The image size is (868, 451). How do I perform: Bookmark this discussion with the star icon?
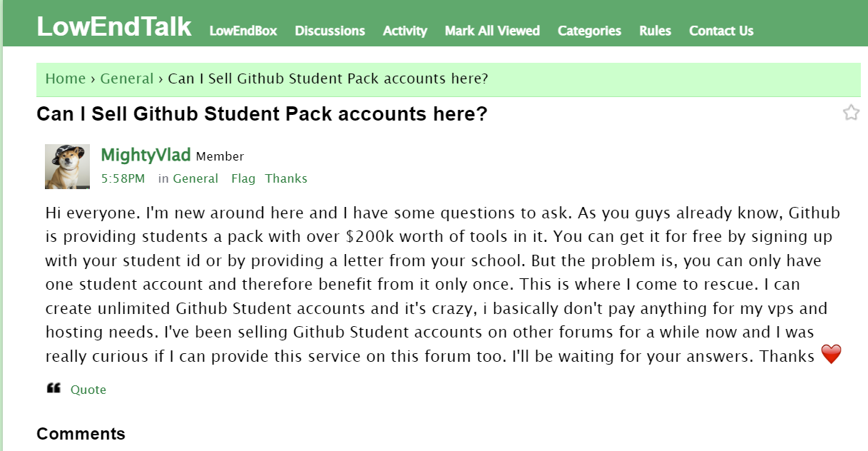coord(851,113)
